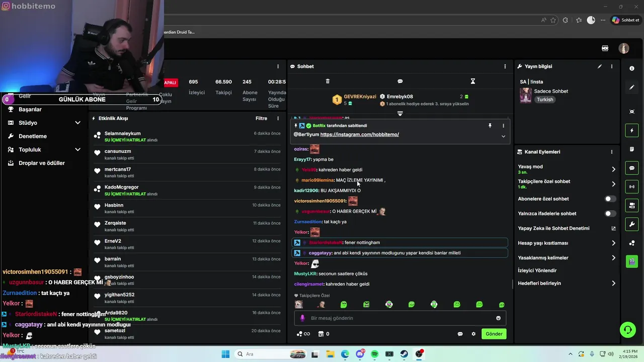The width and height of the screenshot is (644, 362).
Task: Click the Bir mesaj gönderin input field
Action: pyautogui.click(x=400, y=318)
